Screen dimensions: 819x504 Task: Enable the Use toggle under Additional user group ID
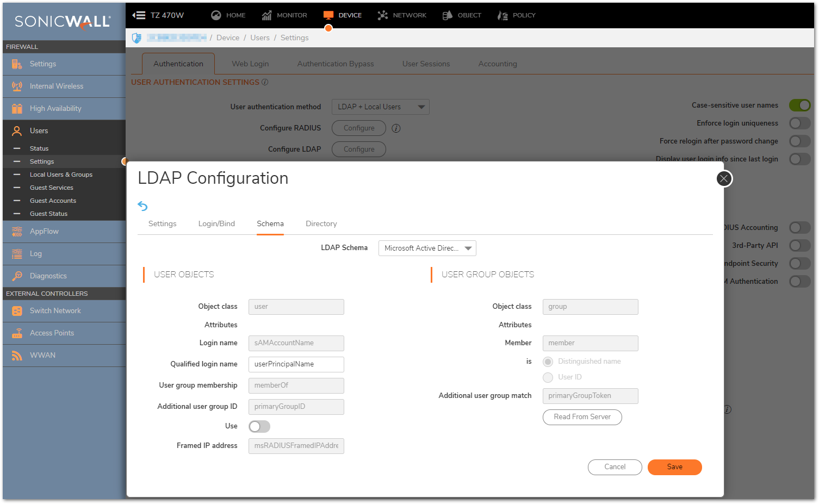(259, 427)
